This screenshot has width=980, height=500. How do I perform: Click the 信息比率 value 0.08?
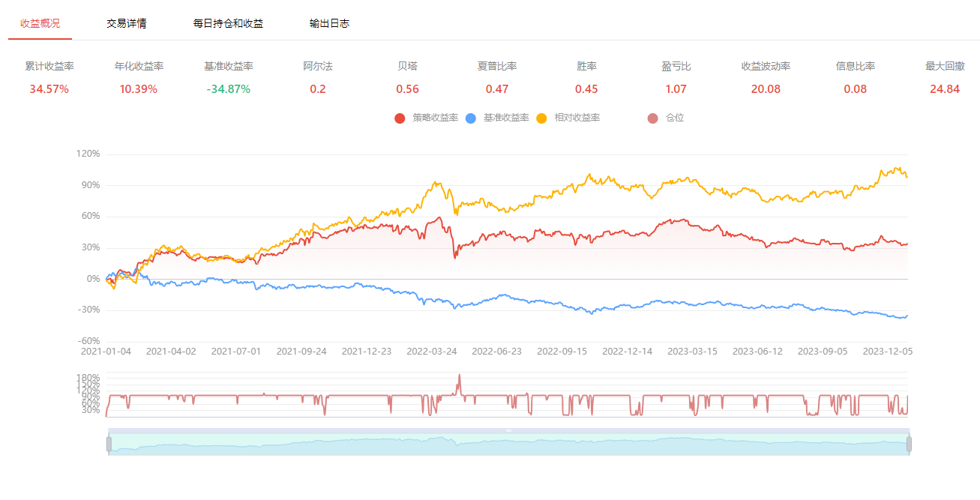point(855,89)
